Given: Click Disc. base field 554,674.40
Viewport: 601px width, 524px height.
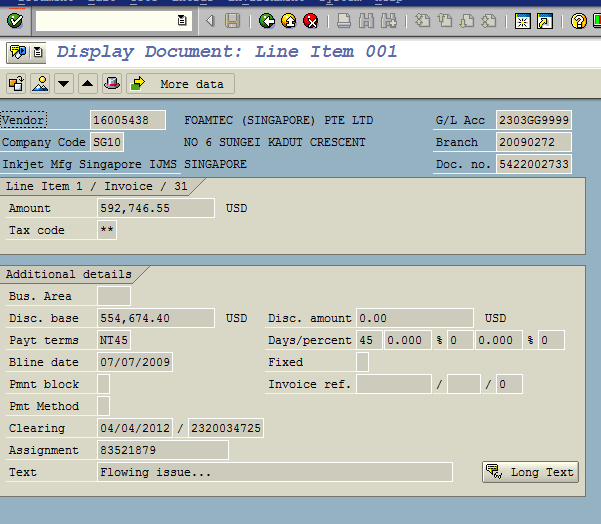Looking at the screenshot, I should (x=156, y=318).
